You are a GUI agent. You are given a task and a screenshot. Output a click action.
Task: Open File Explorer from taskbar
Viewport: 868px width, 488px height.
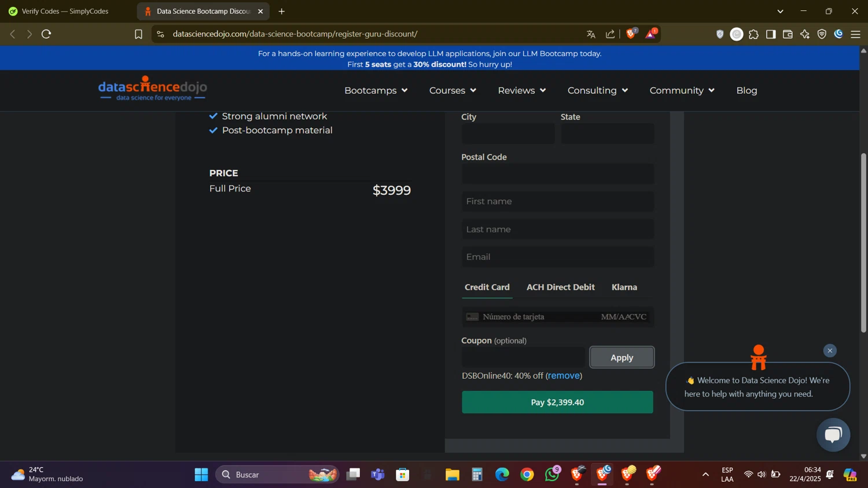tap(452, 475)
